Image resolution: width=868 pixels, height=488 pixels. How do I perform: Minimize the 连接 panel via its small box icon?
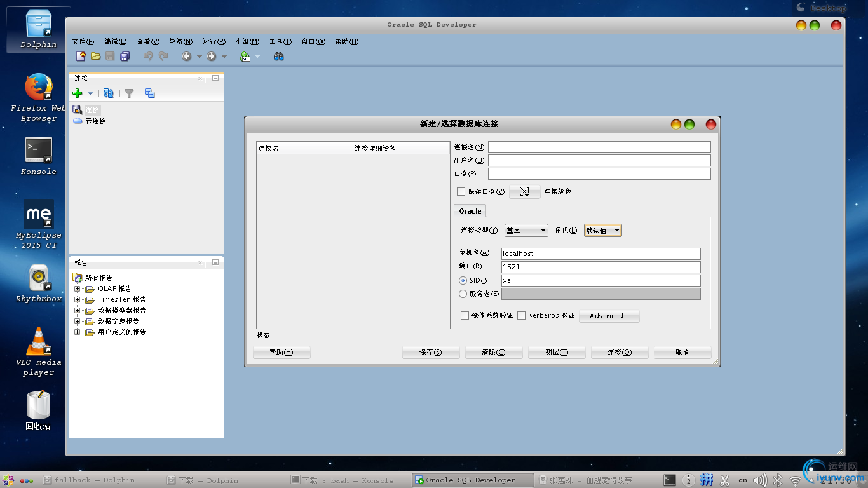(x=215, y=78)
